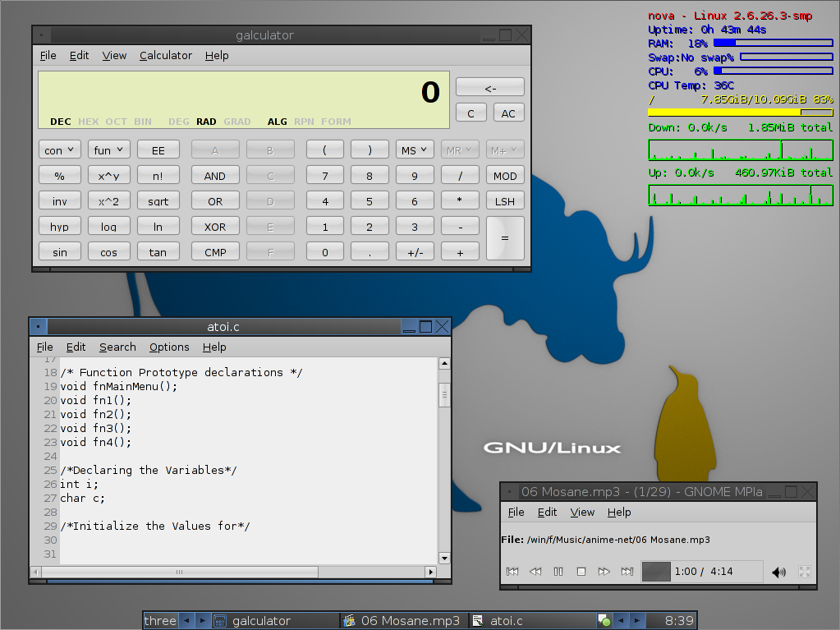840x630 pixels.
Task: Open the Options menu in atoi.c editor
Action: (169, 347)
